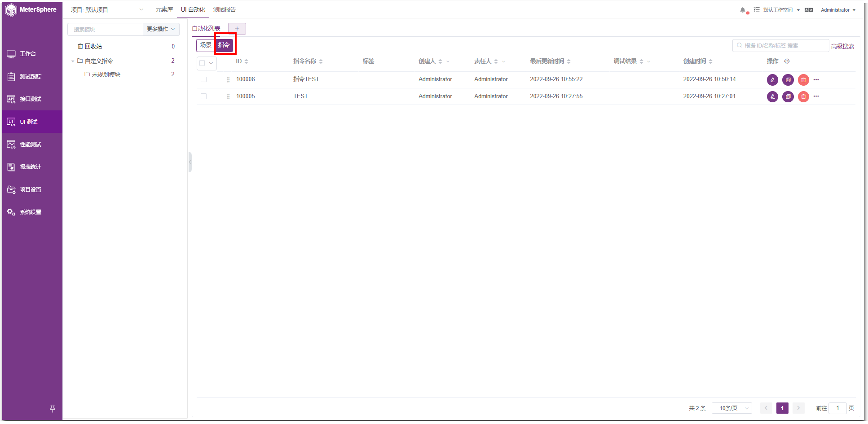Click the ID/名称/标签 search field

pyautogui.click(x=780, y=46)
